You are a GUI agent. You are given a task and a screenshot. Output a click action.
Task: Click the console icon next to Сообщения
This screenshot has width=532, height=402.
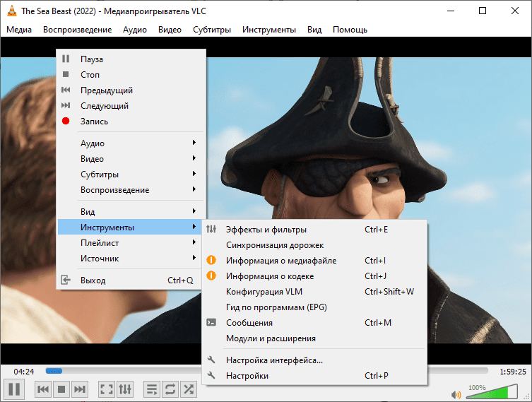point(211,322)
